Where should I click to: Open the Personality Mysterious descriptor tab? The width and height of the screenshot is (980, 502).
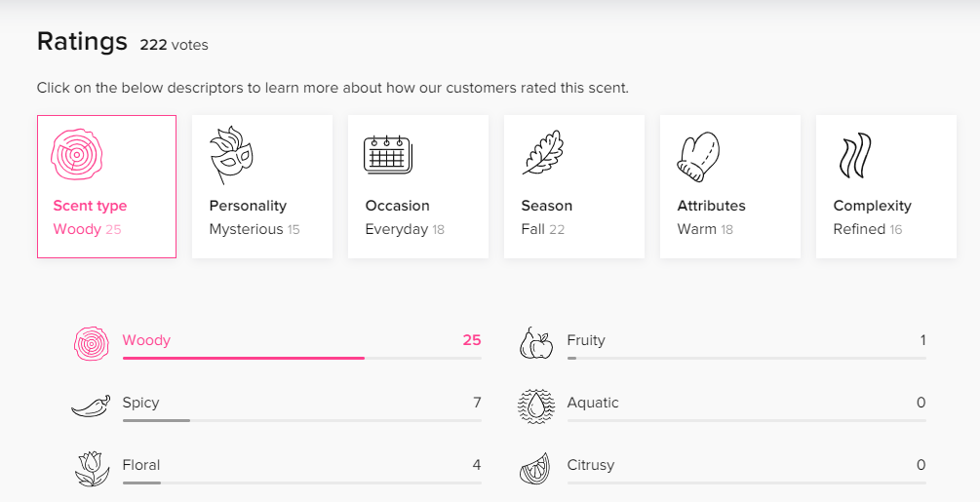point(262,186)
